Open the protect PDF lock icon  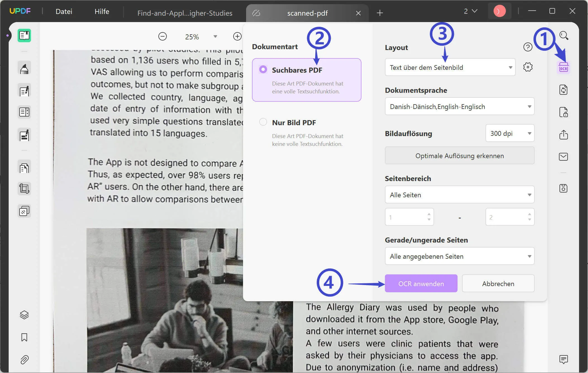pyautogui.click(x=563, y=112)
